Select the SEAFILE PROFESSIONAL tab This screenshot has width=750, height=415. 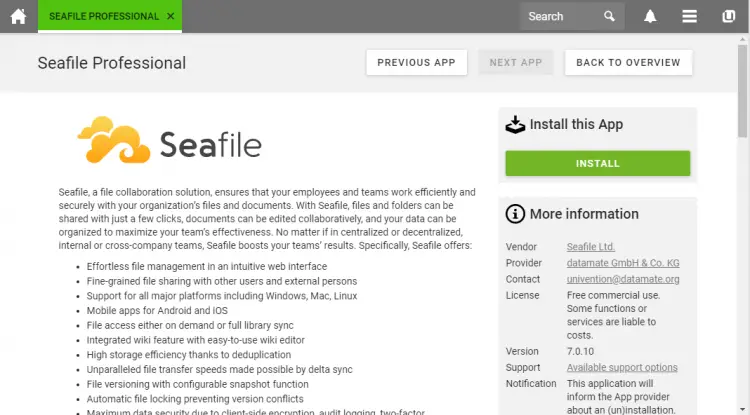pos(104,16)
